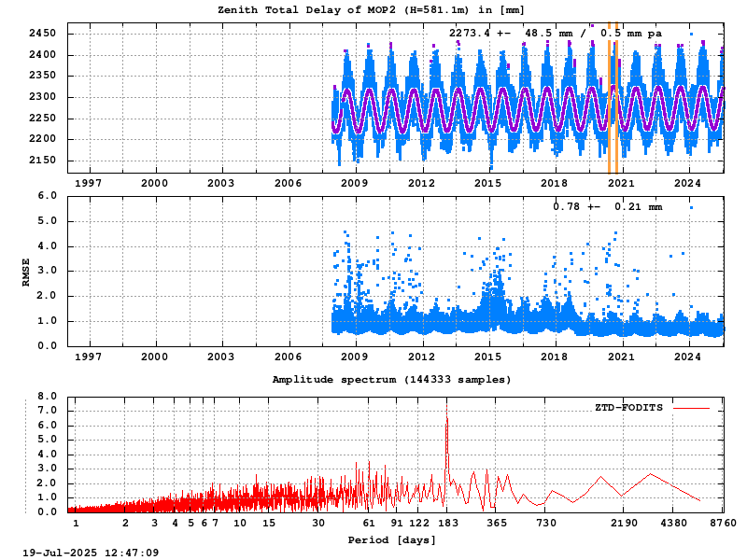
Task: Click '2009' under the RMSE plot
Action: [355, 357]
